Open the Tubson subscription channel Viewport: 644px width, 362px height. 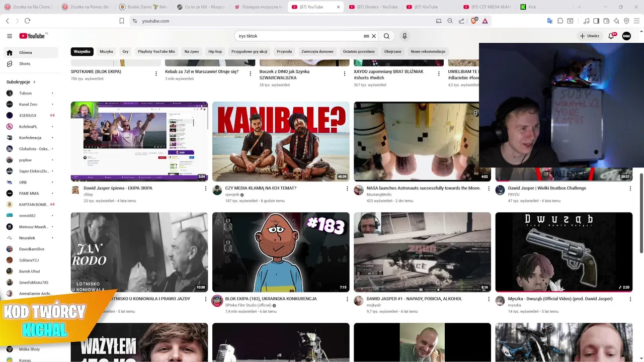tap(25, 93)
